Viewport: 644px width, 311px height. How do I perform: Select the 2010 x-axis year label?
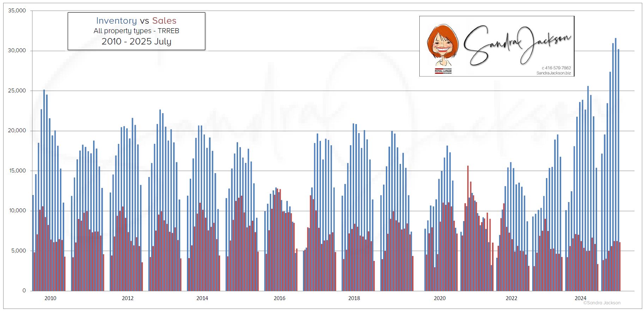(50, 298)
